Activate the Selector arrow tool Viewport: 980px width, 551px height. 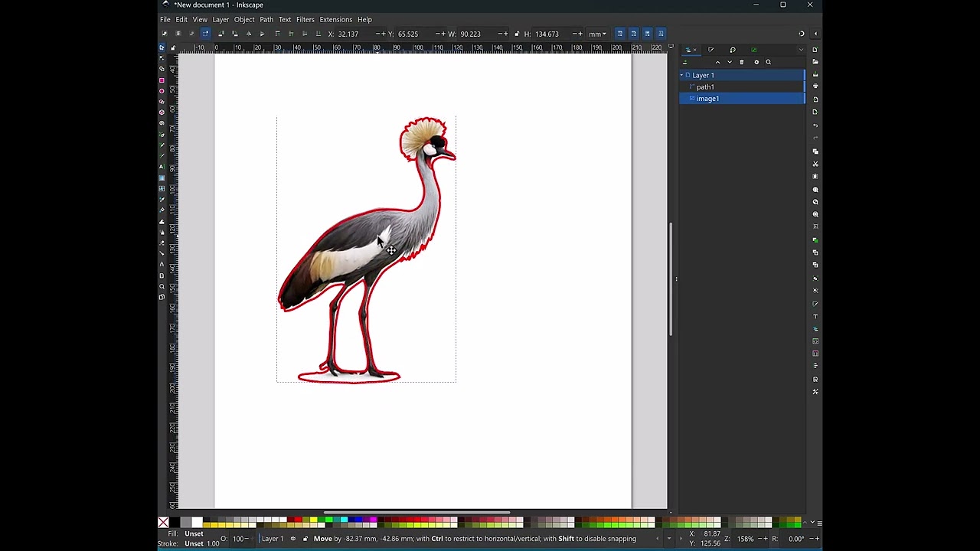pyautogui.click(x=162, y=47)
